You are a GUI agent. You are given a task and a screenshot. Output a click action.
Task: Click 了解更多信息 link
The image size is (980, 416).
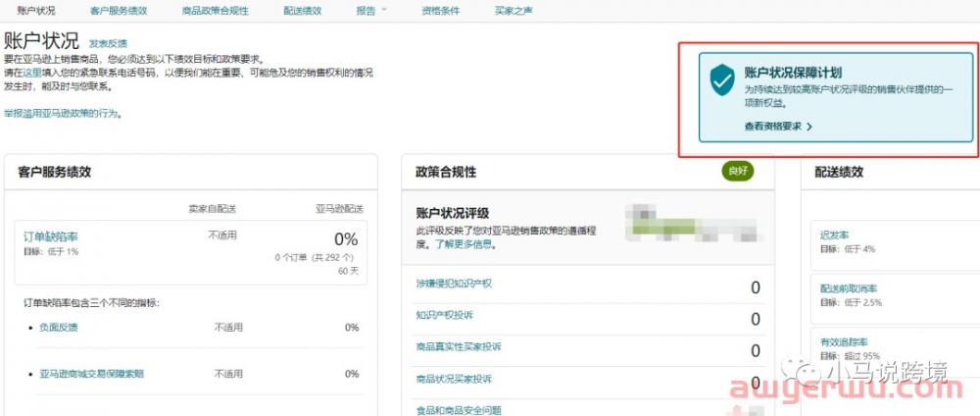point(464,244)
